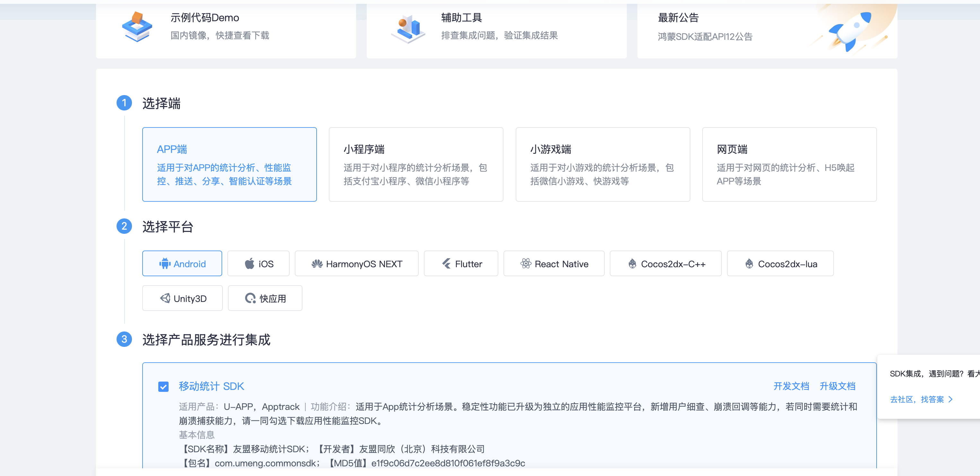Click the rocket illustration in 最新公告 card
Viewport: 980px width, 476px height.
(851, 31)
